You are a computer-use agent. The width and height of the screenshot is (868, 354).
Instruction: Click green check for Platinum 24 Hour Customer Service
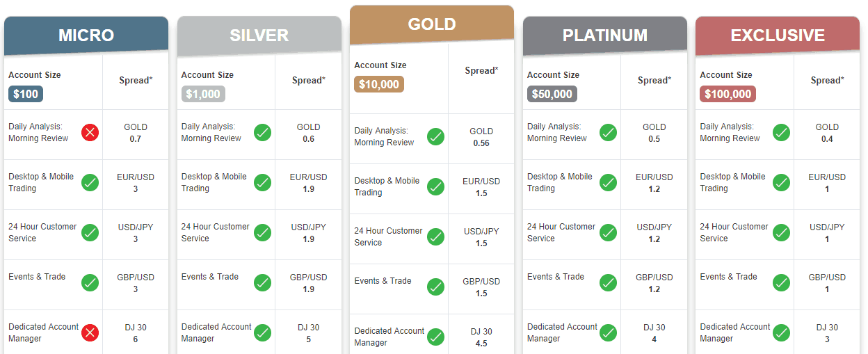point(608,232)
